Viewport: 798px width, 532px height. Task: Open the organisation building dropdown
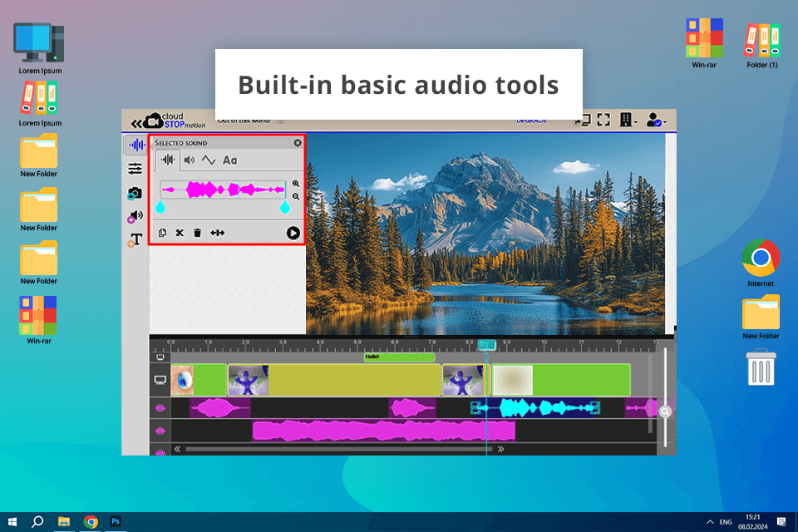(628, 121)
